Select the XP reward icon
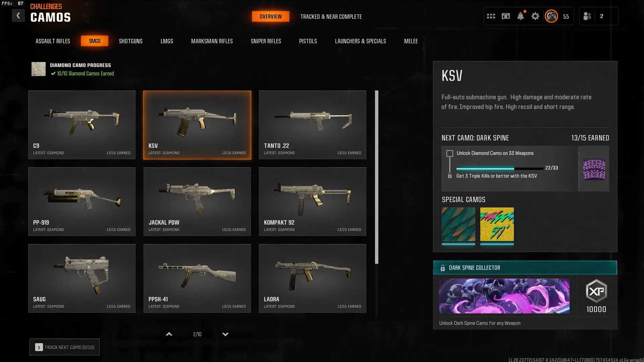The height and width of the screenshot is (362, 644). [x=596, y=291]
